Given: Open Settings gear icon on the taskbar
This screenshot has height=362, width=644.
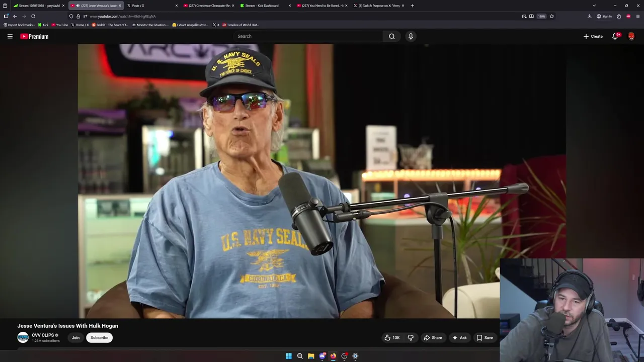Looking at the screenshot, I should click(x=355, y=356).
